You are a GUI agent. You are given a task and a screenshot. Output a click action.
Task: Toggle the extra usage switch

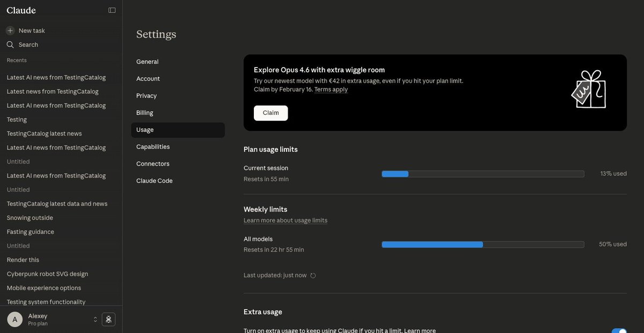619,331
